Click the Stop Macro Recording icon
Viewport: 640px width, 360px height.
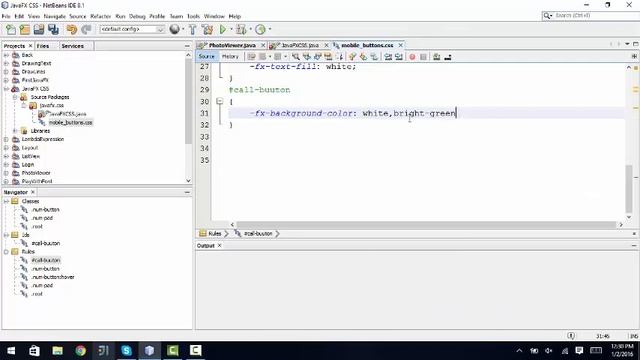[x=423, y=57]
